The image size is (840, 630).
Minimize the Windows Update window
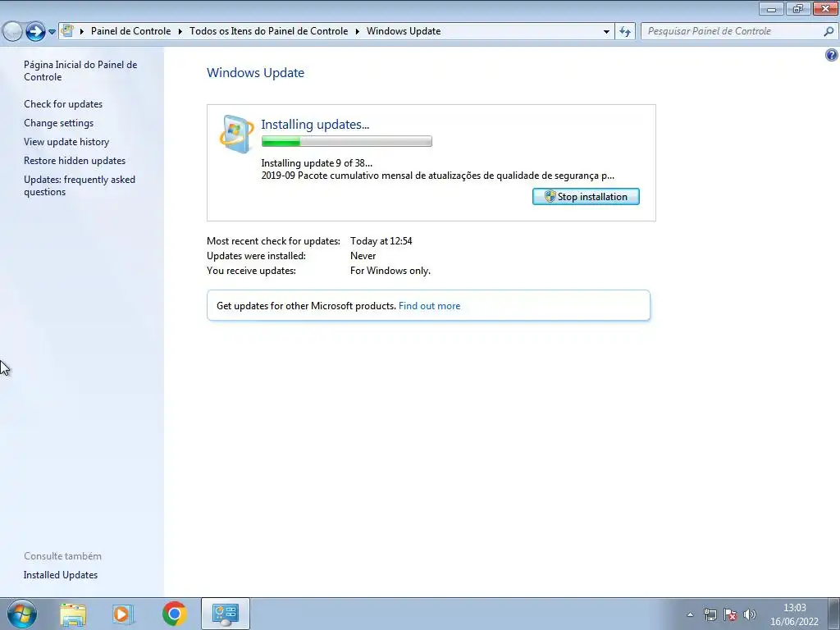click(771, 8)
